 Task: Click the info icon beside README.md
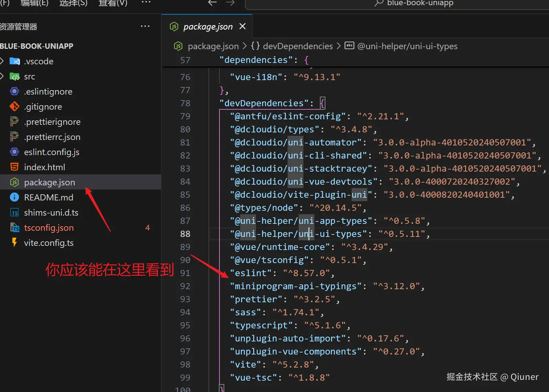14,197
